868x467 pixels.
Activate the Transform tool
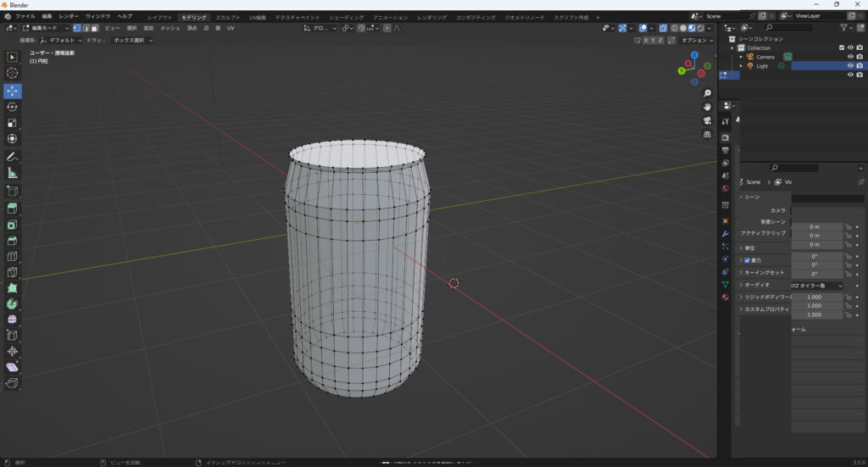(x=12, y=139)
